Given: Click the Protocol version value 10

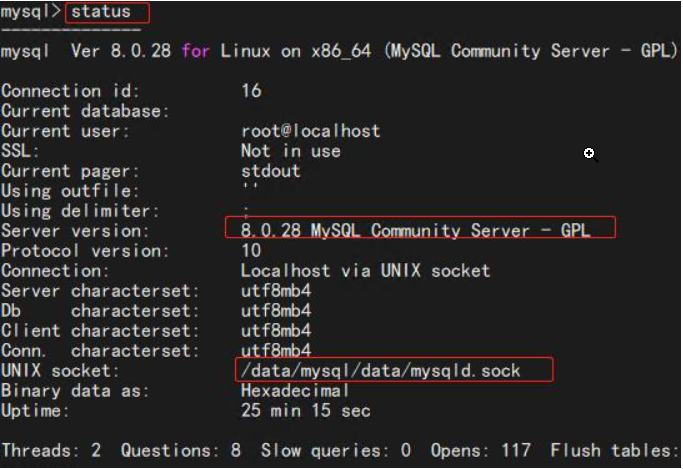Looking at the screenshot, I should coord(251,250).
